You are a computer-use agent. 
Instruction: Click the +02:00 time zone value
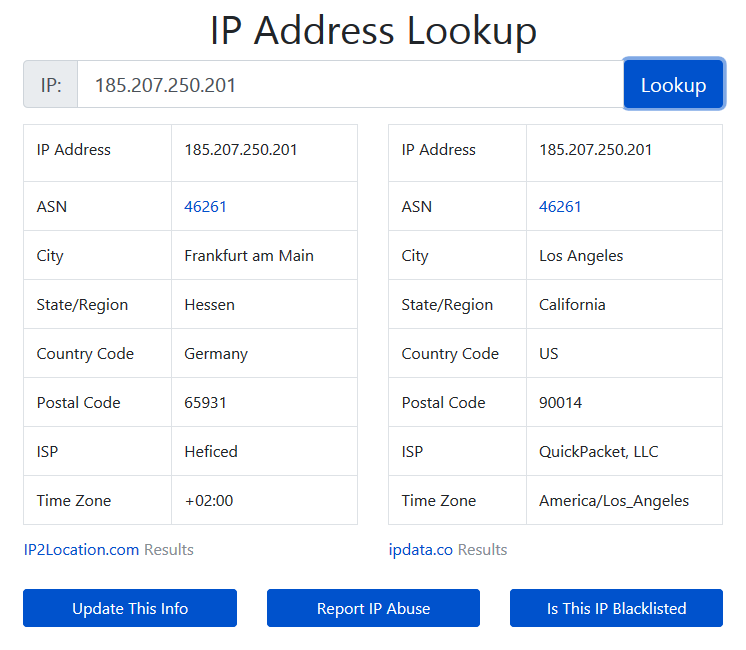209,501
